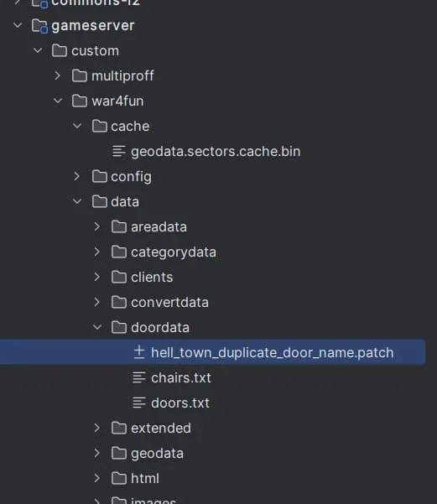Click the doordata folder icon
Viewport: 437px width, 504px height.
pyautogui.click(x=119, y=327)
